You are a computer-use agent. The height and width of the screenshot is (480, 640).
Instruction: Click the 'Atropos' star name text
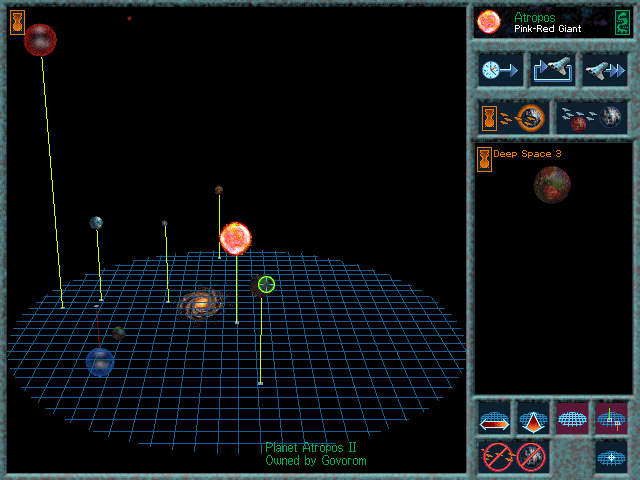535,18
